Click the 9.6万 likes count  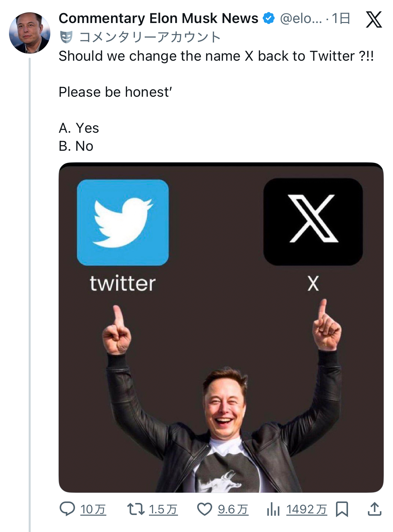click(x=233, y=509)
